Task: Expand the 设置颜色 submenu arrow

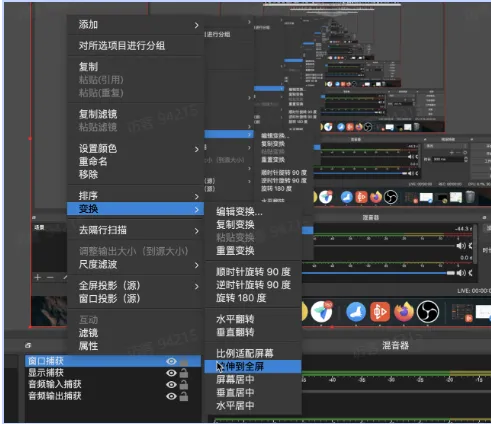Action: point(196,149)
